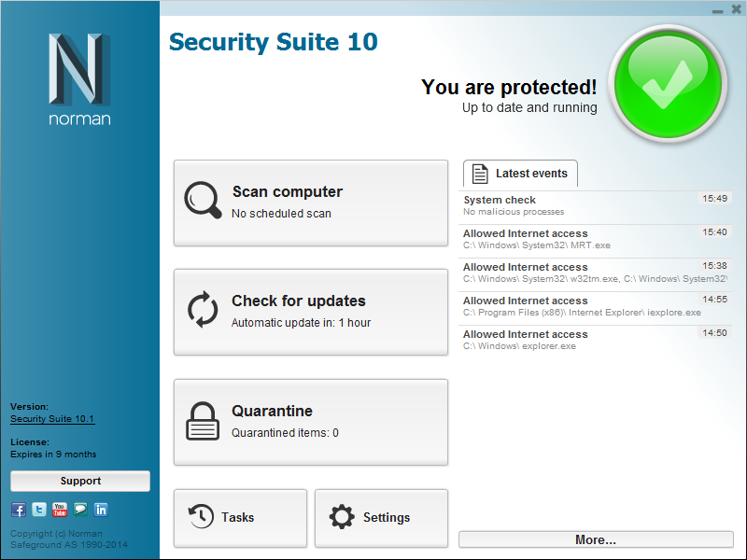This screenshot has height=560, width=747.
Task: Click the circular arrows update icon
Action: [x=203, y=311]
